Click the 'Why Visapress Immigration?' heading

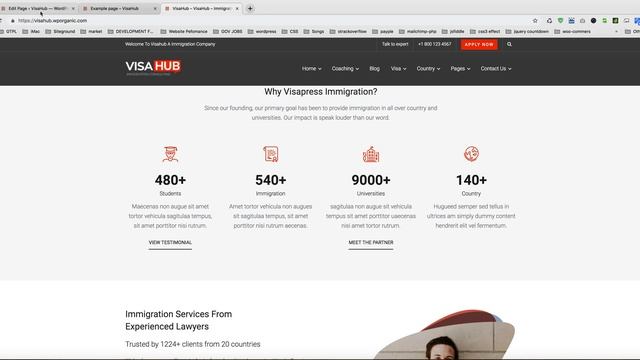(321, 92)
